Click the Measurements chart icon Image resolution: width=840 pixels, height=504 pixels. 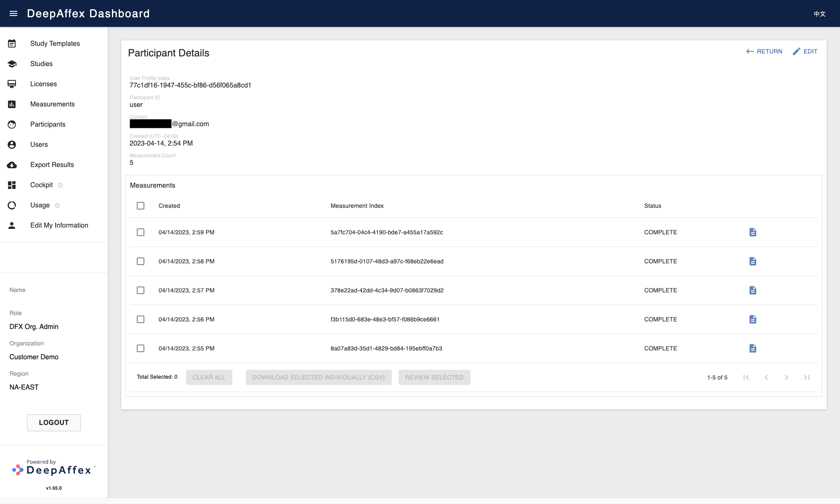(x=12, y=104)
